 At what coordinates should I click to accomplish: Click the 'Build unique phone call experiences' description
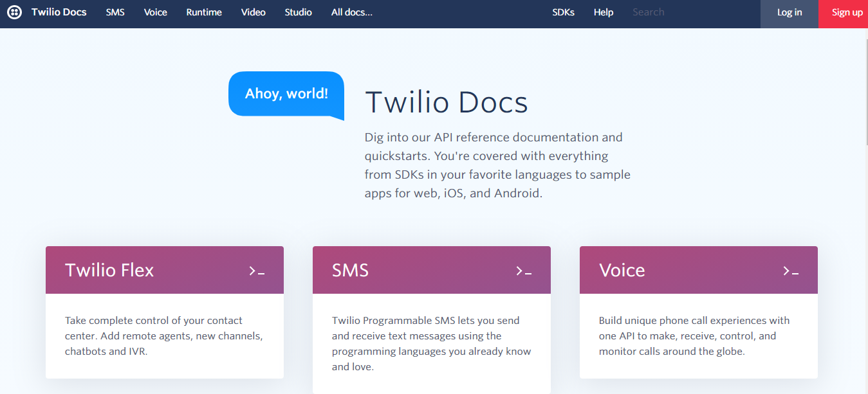pyautogui.click(x=694, y=336)
